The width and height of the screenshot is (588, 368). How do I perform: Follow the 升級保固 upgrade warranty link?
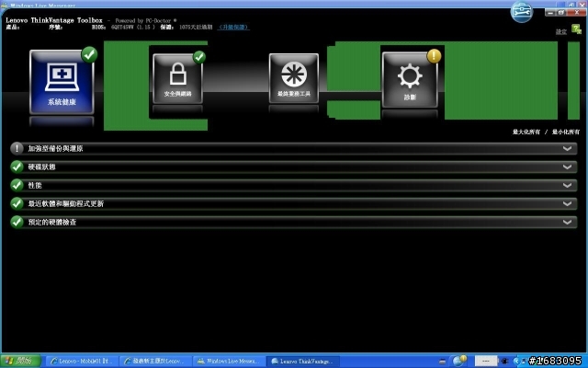(233, 27)
